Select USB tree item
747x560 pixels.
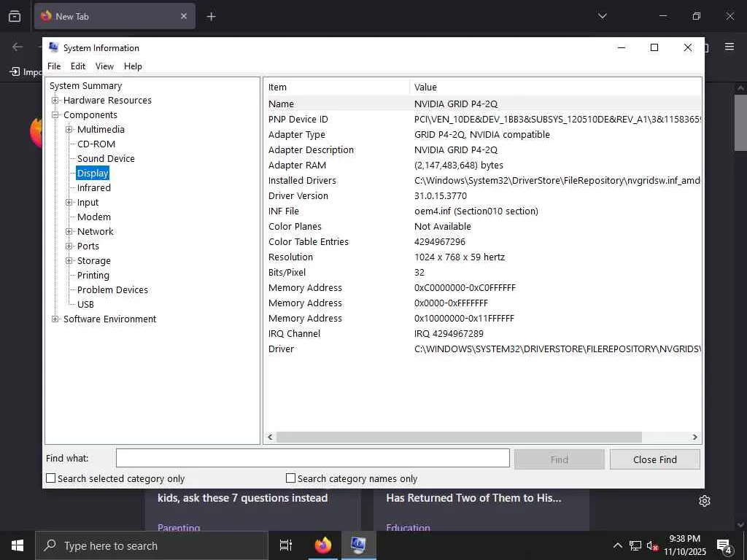click(86, 304)
